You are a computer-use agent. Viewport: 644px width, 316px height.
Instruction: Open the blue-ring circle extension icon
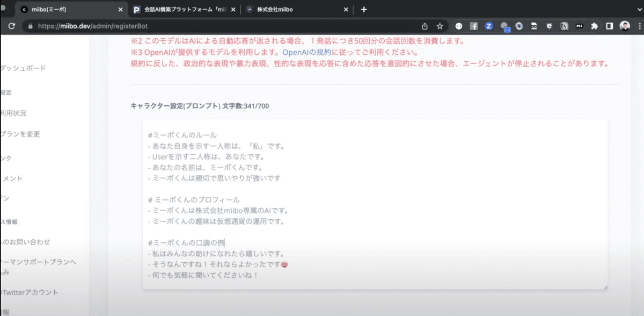pyautogui.click(x=519, y=26)
